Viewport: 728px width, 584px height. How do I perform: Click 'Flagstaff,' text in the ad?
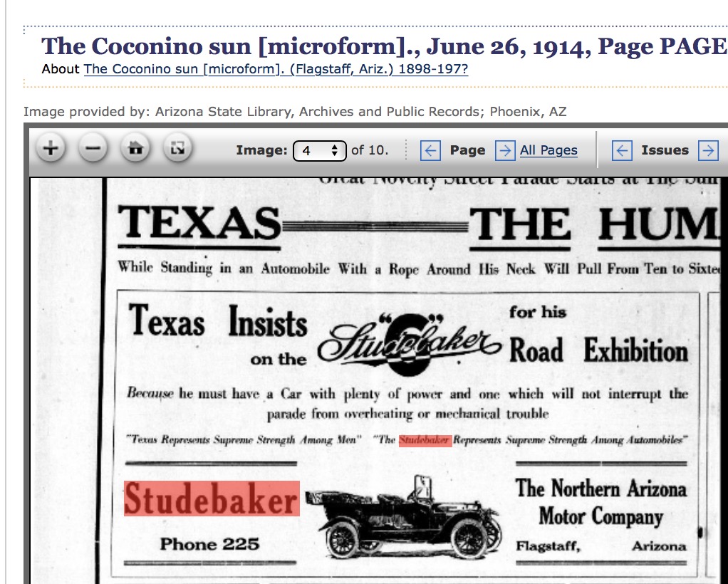pos(548,546)
